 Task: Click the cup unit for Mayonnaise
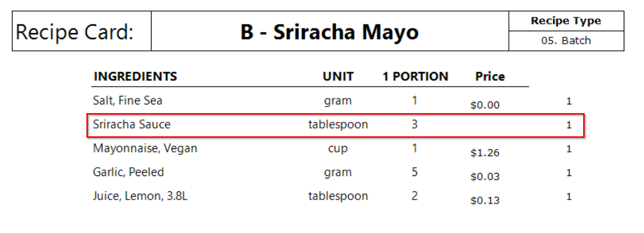(x=338, y=148)
